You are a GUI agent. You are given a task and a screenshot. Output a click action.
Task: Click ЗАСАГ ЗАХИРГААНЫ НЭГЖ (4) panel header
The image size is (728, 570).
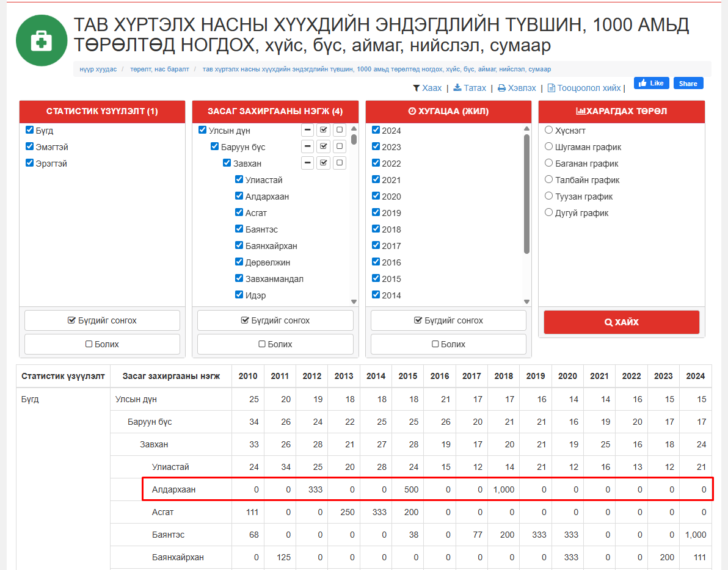coord(275,111)
